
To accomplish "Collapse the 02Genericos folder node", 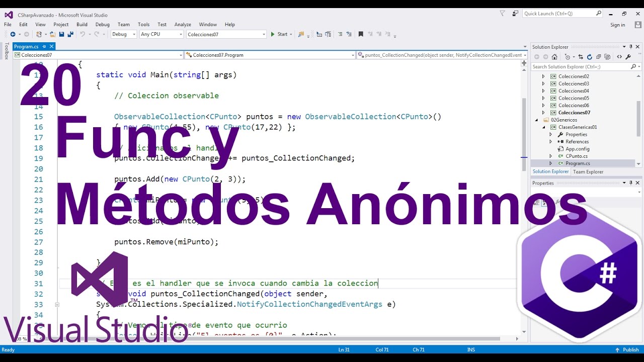I will point(536,120).
